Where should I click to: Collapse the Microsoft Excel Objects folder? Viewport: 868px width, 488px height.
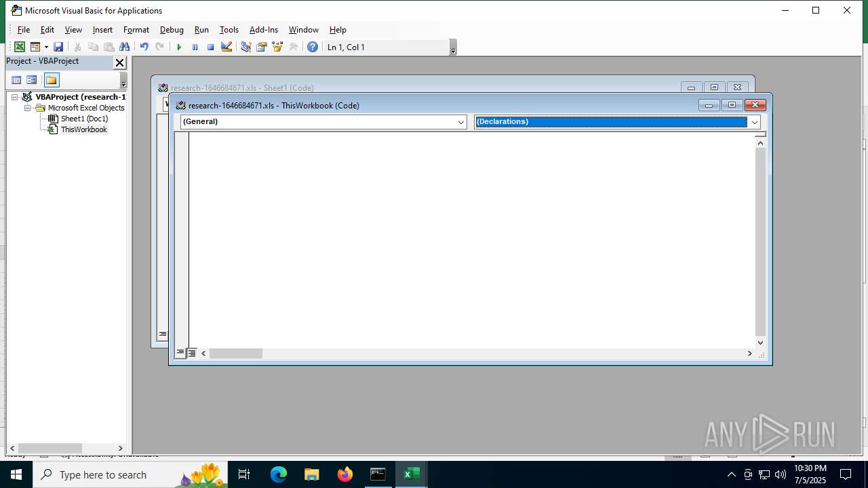(x=28, y=108)
